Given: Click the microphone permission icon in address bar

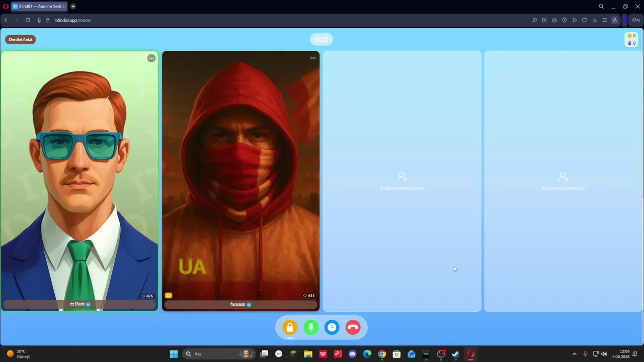Looking at the screenshot, I should tap(39, 20).
